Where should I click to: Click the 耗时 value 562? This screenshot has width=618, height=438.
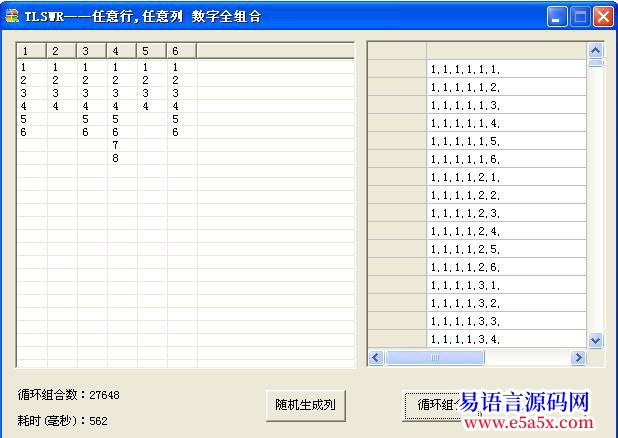tap(98, 421)
